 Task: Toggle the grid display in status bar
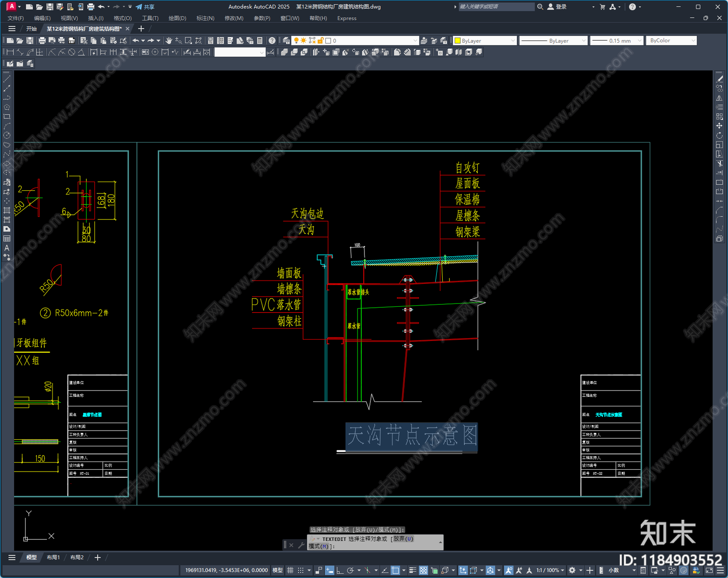290,570
